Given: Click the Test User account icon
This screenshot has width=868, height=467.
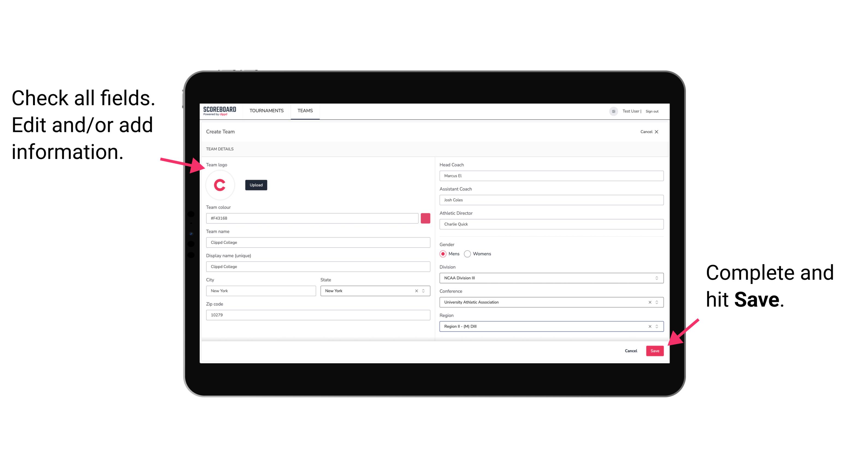Looking at the screenshot, I should click(612, 110).
